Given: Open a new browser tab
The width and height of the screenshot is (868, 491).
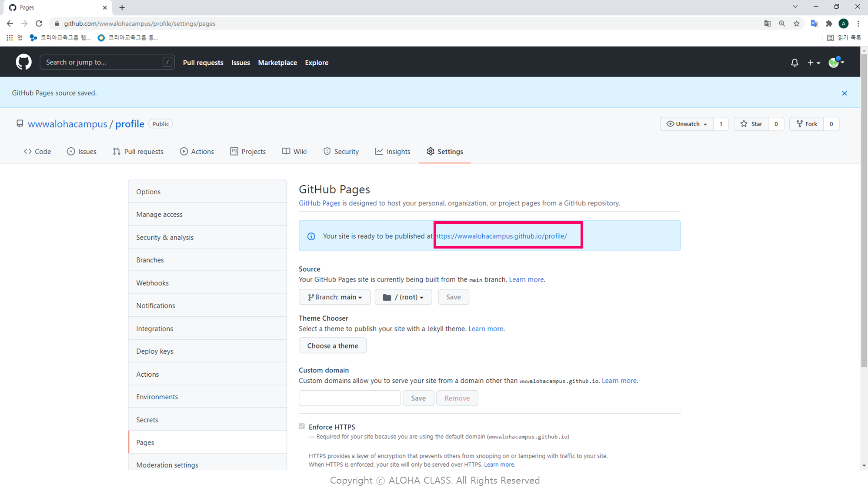Looking at the screenshot, I should [122, 7].
